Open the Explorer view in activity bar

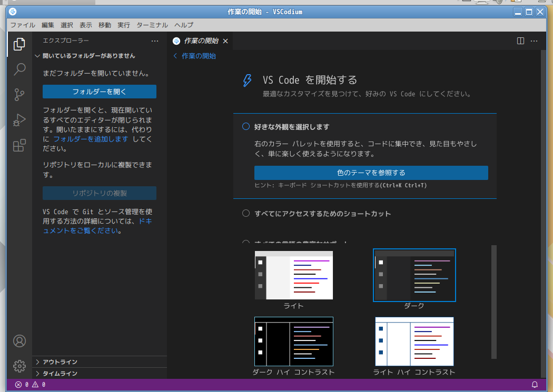pos(19,44)
